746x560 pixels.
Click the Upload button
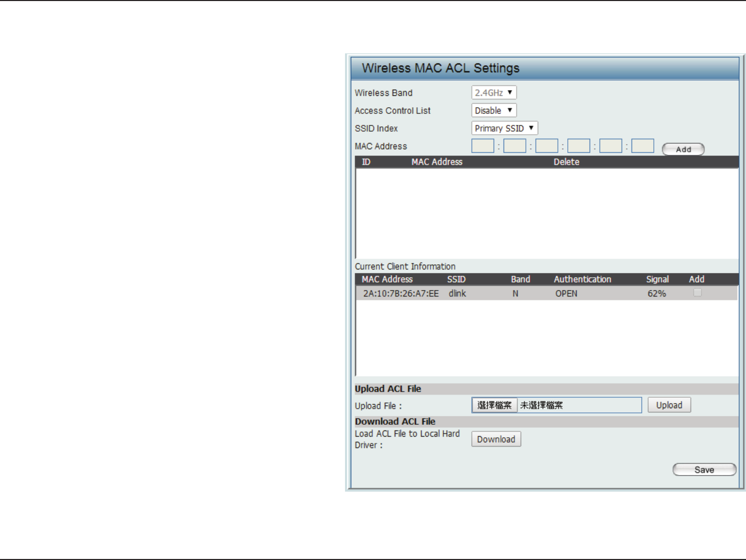click(x=669, y=405)
